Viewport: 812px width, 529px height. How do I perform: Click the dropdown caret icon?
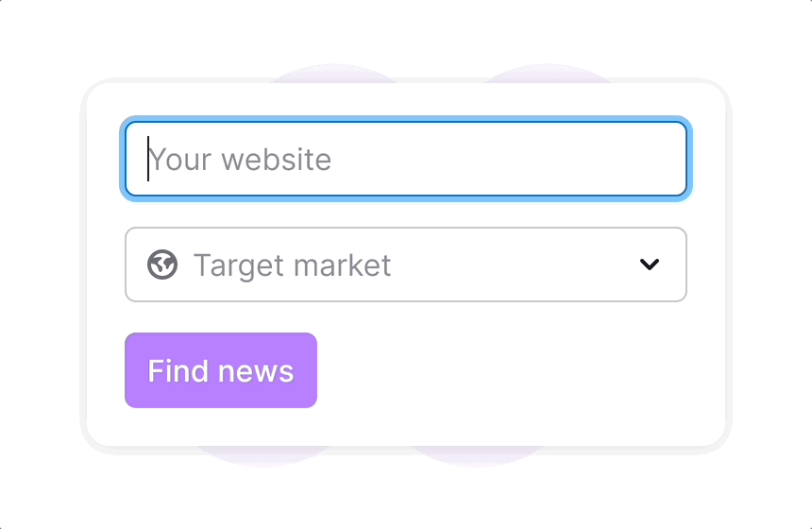(x=649, y=264)
